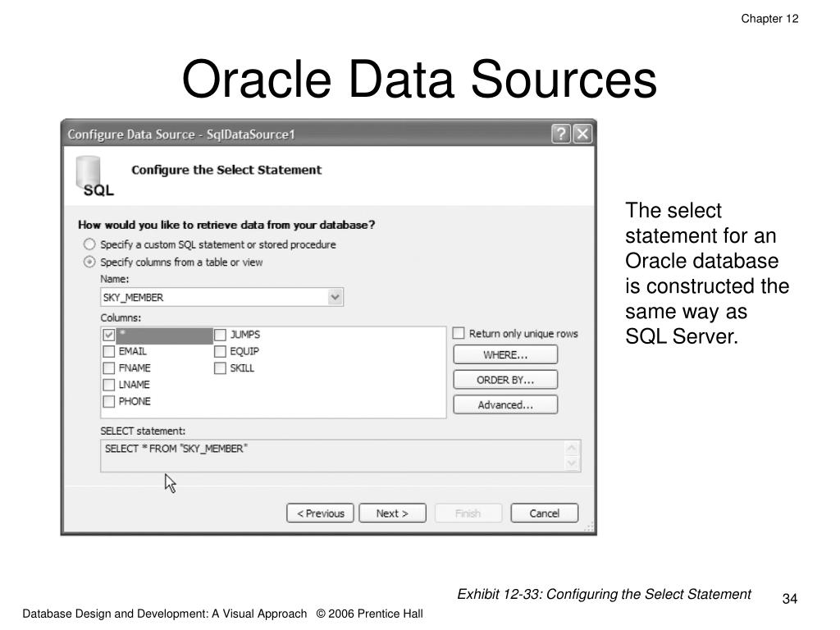Check the EMAIL column checkbox
840x630 pixels.
(109, 351)
